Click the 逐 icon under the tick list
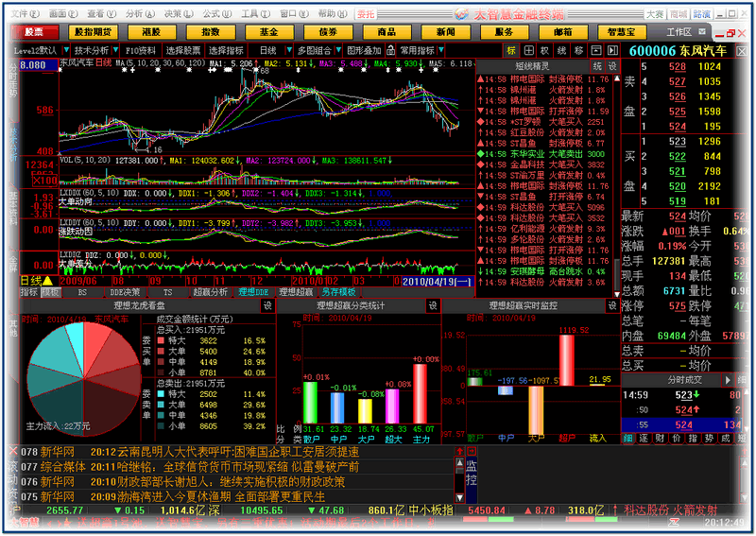756x536 pixels. click(x=644, y=438)
